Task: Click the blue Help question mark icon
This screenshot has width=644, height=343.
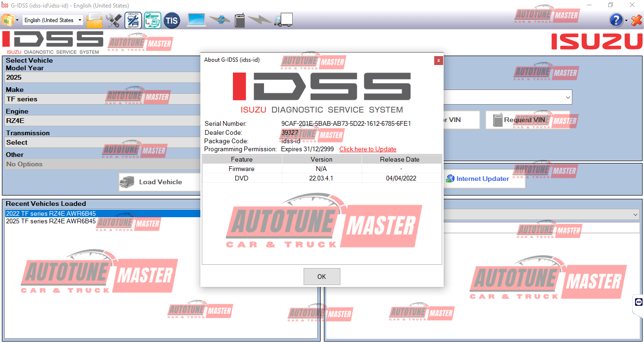Action: click(616, 20)
